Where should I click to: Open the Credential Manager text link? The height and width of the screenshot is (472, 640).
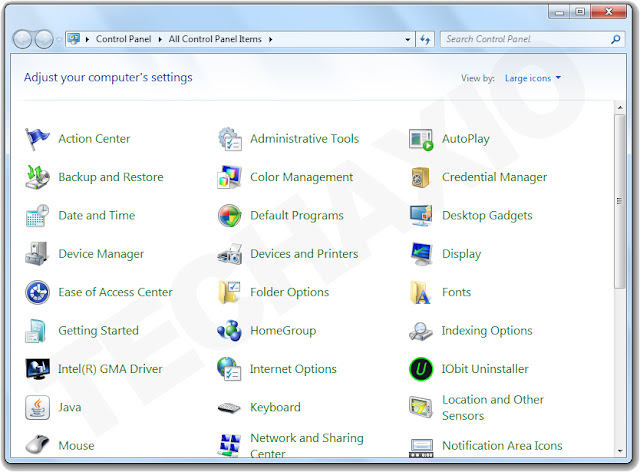494,177
